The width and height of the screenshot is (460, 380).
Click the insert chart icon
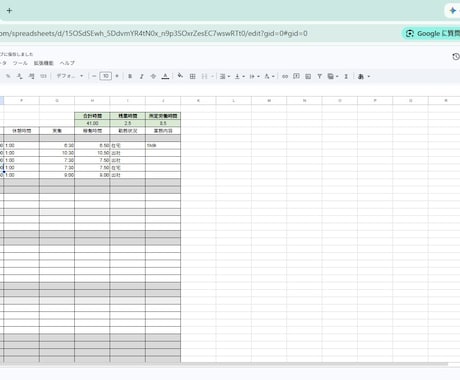[x=308, y=76]
